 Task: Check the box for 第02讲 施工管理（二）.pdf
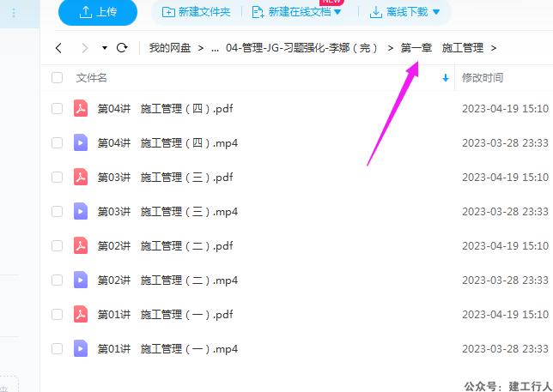58,245
